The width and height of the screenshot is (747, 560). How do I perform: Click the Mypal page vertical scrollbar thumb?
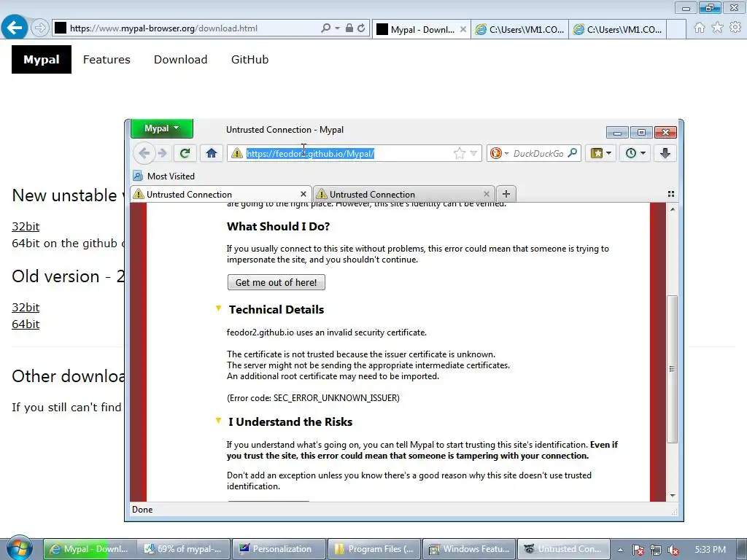[x=672, y=369]
